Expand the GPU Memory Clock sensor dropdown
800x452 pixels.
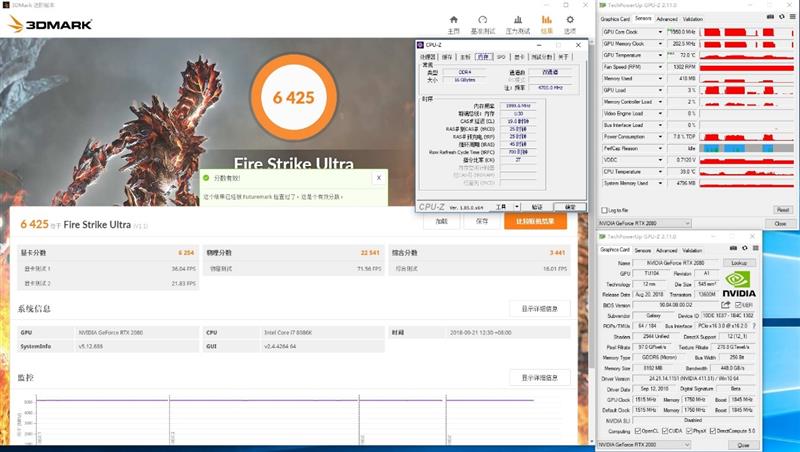pos(660,44)
